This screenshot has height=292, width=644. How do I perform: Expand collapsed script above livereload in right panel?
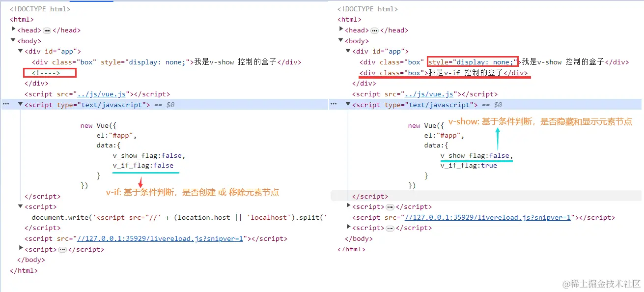[x=349, y=206]
